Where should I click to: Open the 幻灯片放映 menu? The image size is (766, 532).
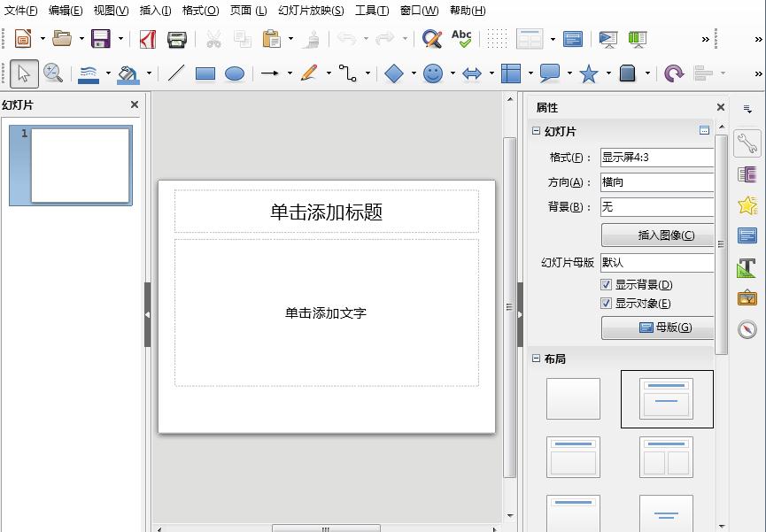311,11
